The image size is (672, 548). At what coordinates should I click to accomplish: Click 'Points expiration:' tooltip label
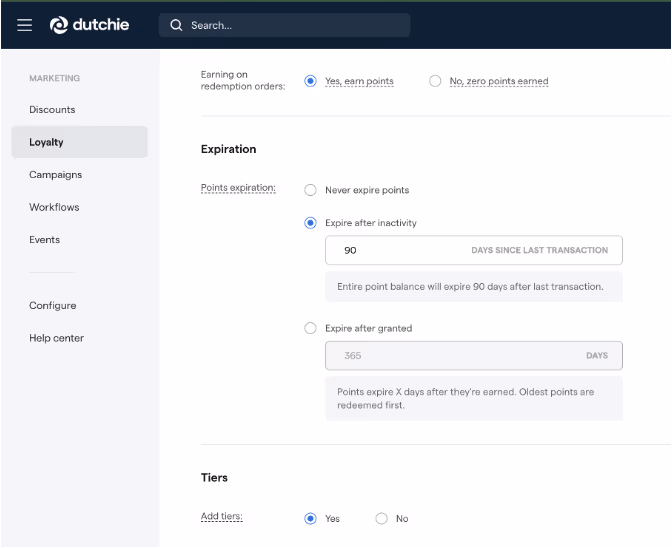tap(238, 188)
